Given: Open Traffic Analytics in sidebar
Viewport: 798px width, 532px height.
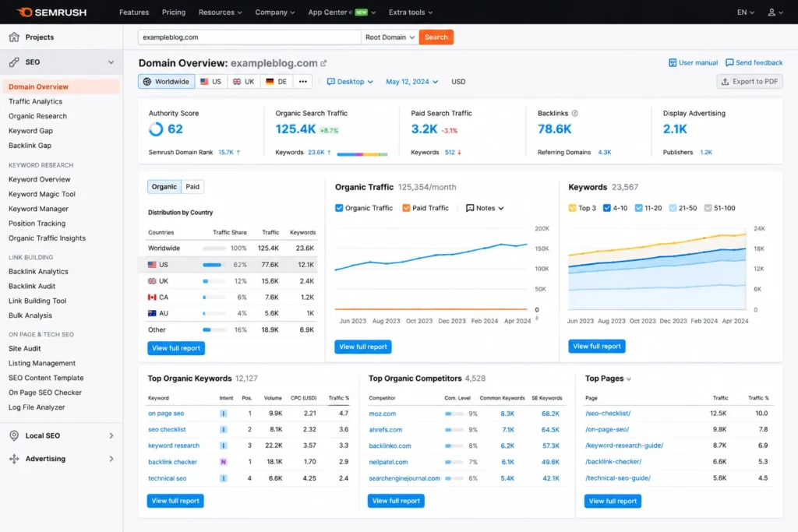Looking at the screenshot, I should click(35, 101).
